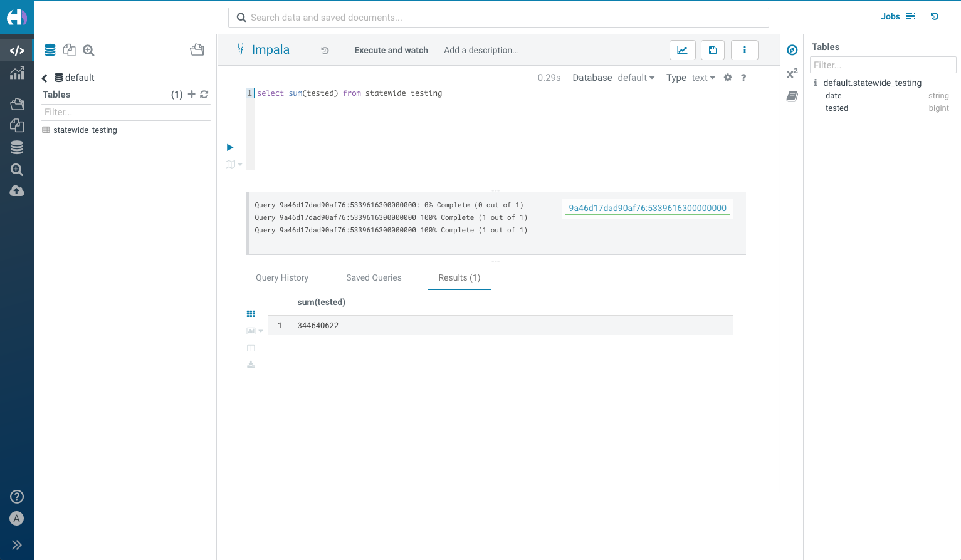Switch to the Saved Queries tab

tap(374, 277)
